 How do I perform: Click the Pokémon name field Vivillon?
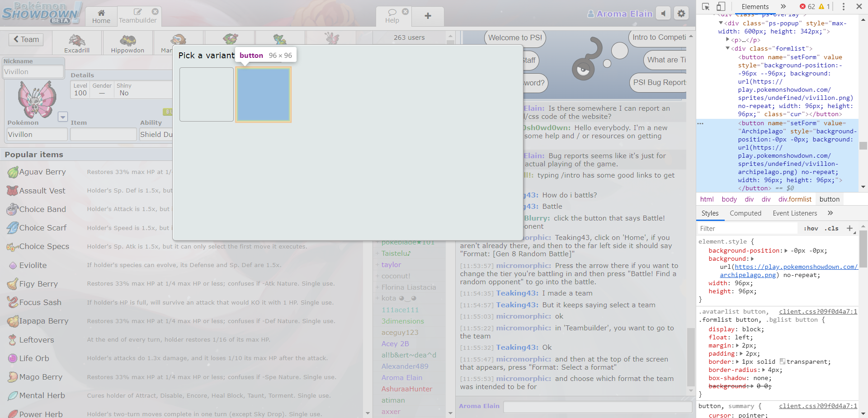click(x=37, y=134)
